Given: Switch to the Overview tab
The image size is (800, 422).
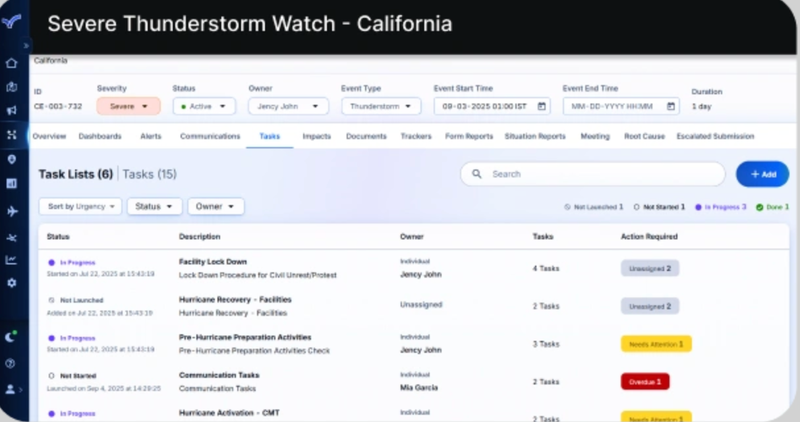Looking at the screenshot, I should click(x=49, y=136).
